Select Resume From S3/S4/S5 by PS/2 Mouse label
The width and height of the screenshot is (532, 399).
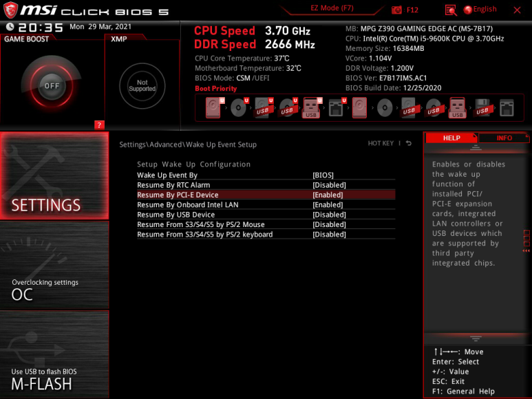(x=201, y=224)
